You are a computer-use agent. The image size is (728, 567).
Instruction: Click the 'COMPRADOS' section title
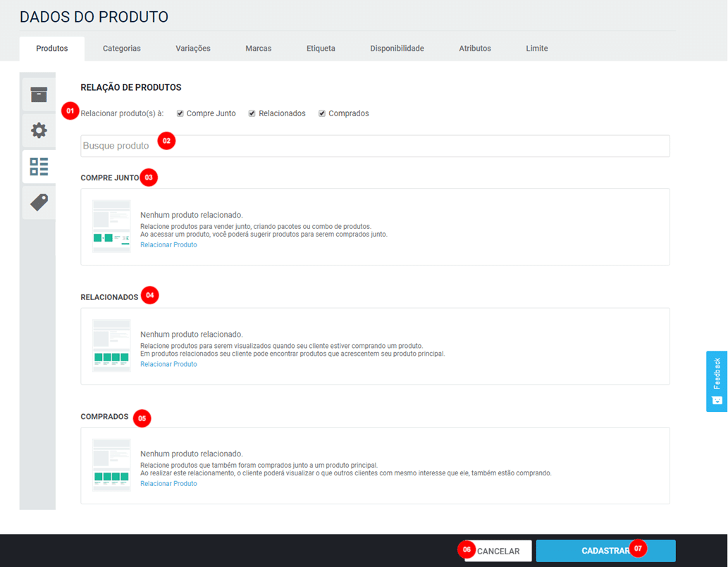[x=104, y=417]
